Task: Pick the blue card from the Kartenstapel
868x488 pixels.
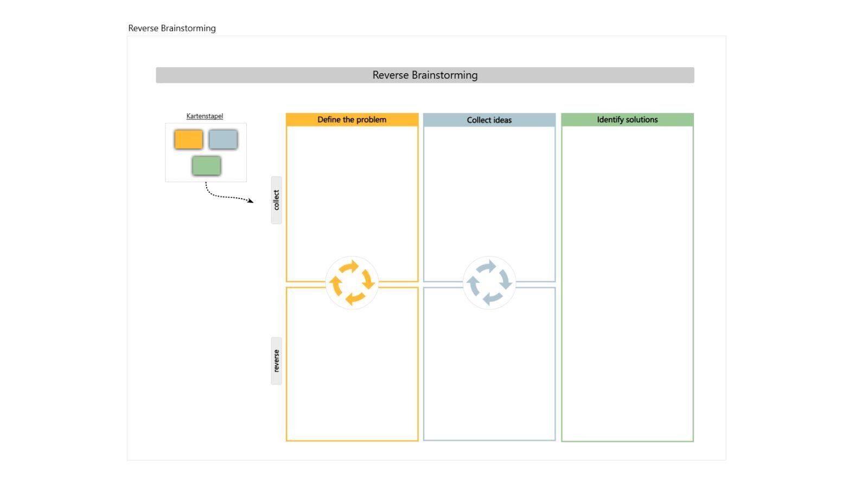Action: (x=223, y=139)
